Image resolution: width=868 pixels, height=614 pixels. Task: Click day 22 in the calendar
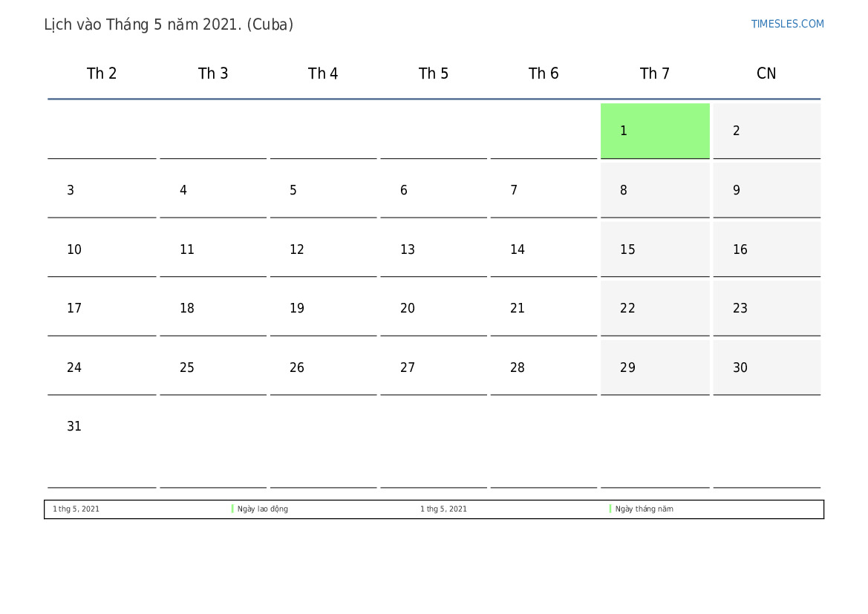(655, 308)
